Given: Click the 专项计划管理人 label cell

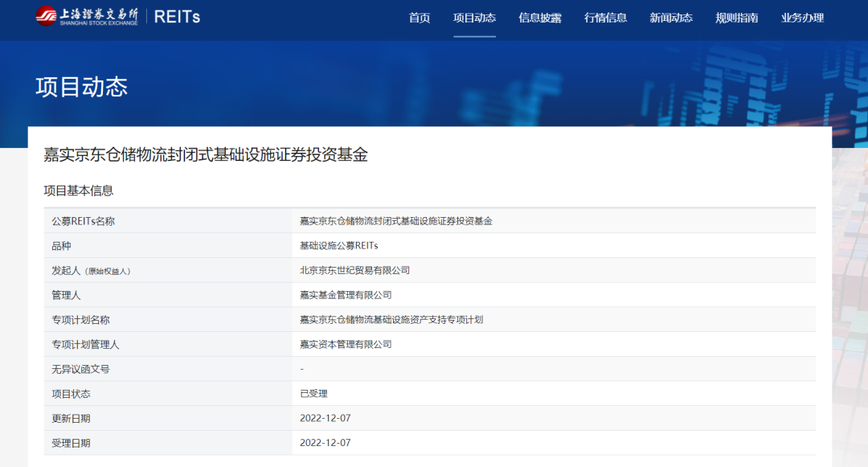Looking at the screenshot, I should [x=168, y=344].
